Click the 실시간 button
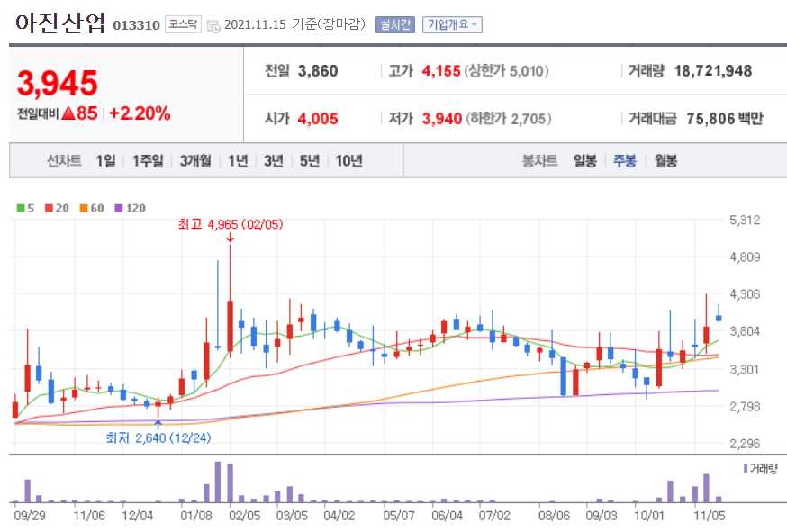787x532 pixels. [x=395, y=24]
